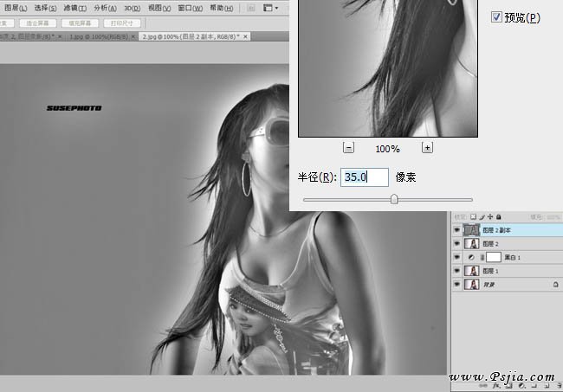
Task: Open the 帮助(H) menu
Action: coord(221,8)
